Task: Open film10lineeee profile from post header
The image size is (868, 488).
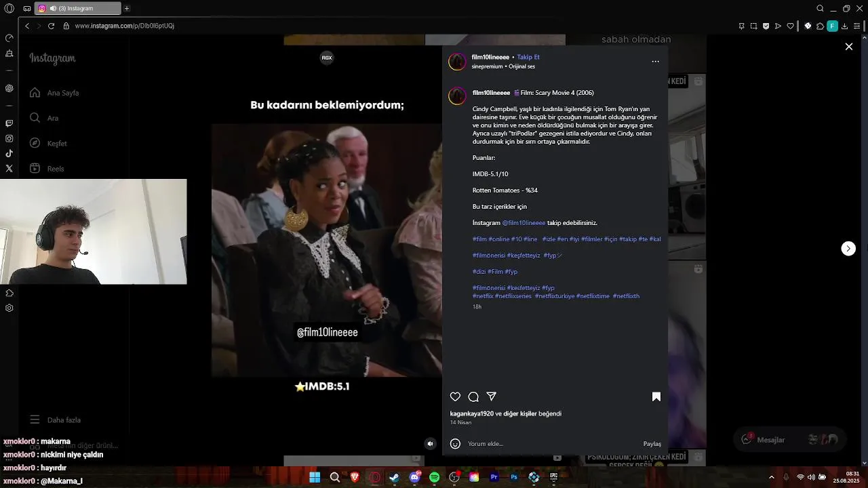Action: pos(490,57)
